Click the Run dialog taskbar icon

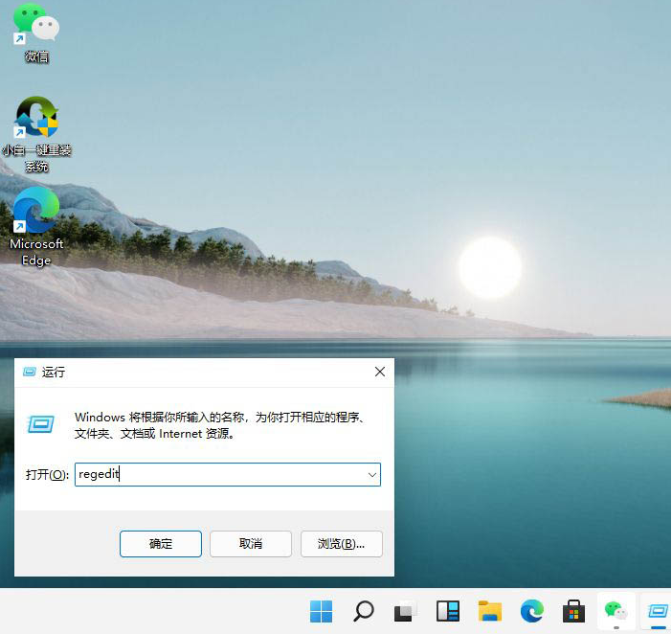tap(658, 610)
